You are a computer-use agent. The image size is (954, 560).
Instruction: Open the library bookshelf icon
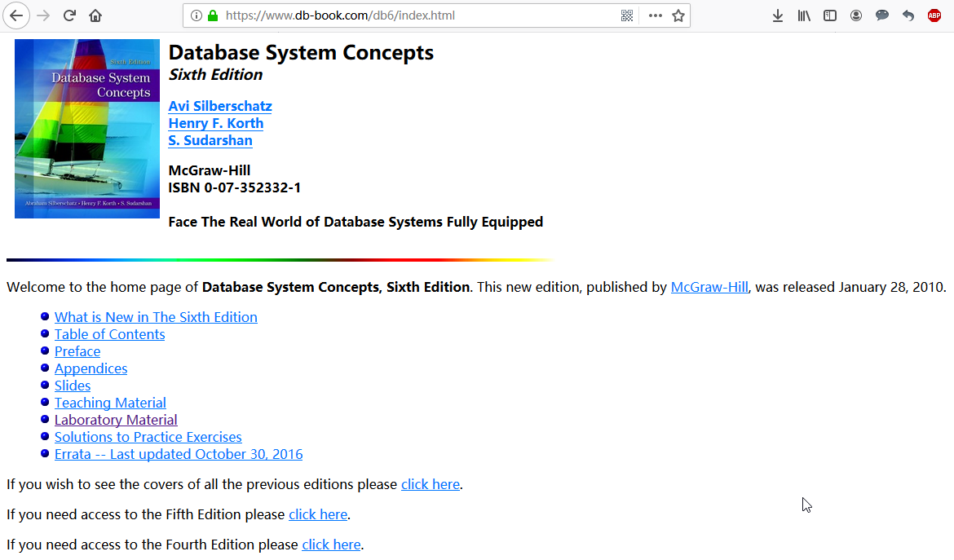coord(804,15)
